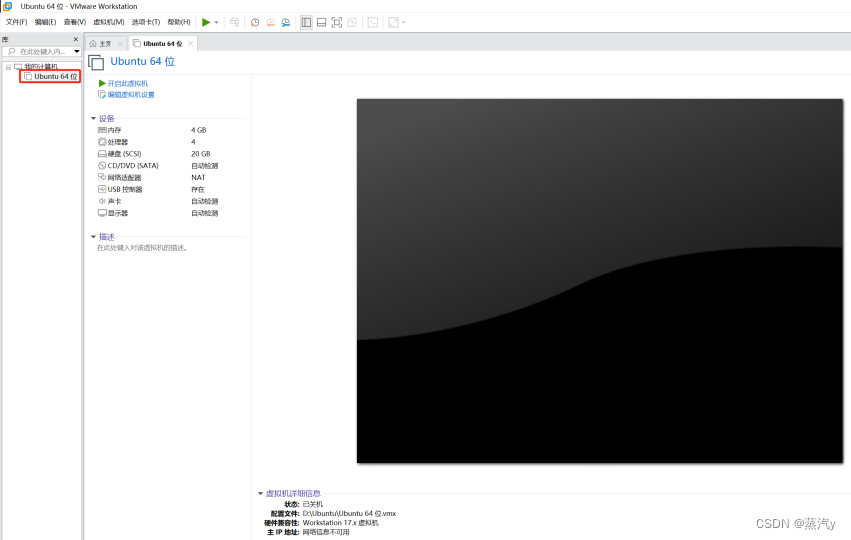
Task: Select 我的计算机 in the library tree
Action: pos(41,66)
